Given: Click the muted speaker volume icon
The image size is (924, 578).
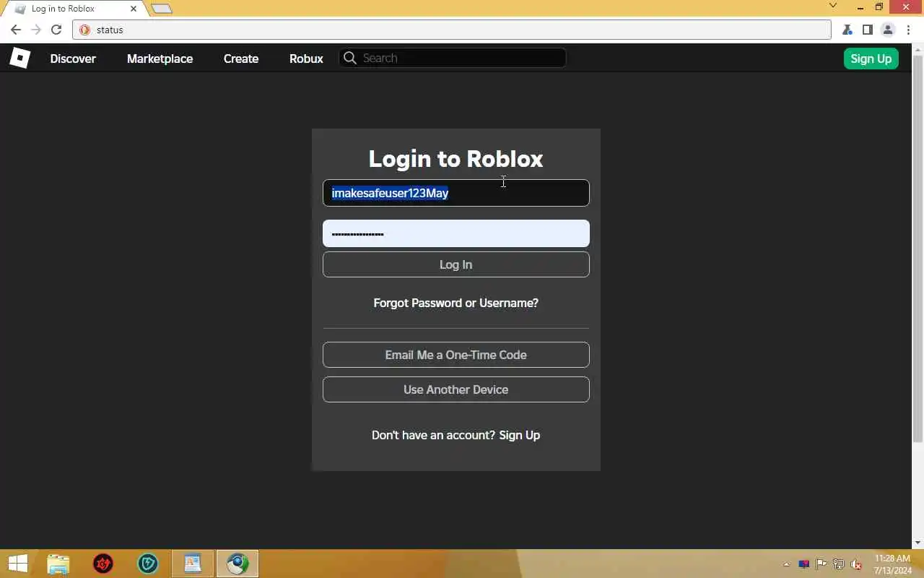Looking at the screenshot, I should pyautogui.click(x=856, y=564).
